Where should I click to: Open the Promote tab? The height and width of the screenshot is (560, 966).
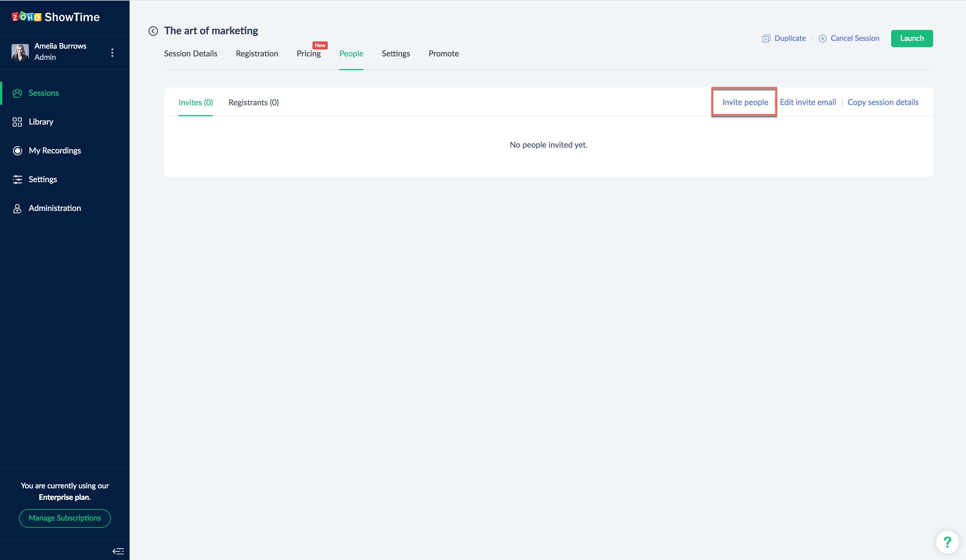tap(444, 54)
